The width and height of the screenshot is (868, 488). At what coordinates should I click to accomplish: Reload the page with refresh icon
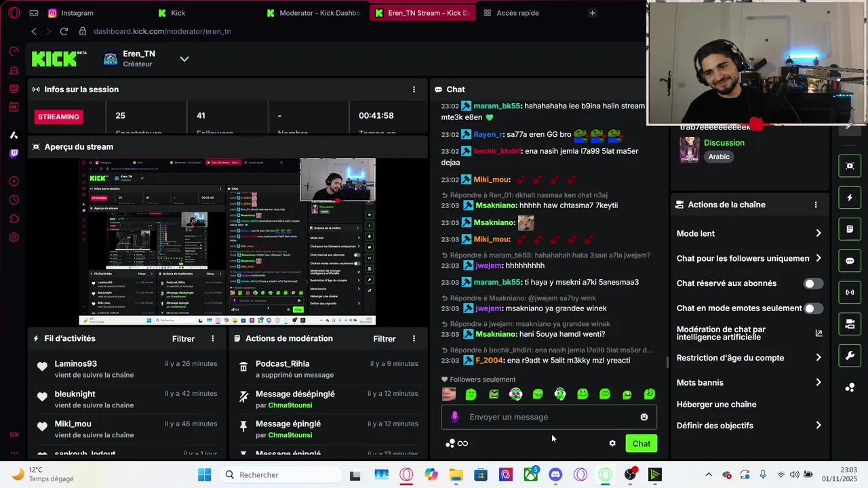[64, 31]
